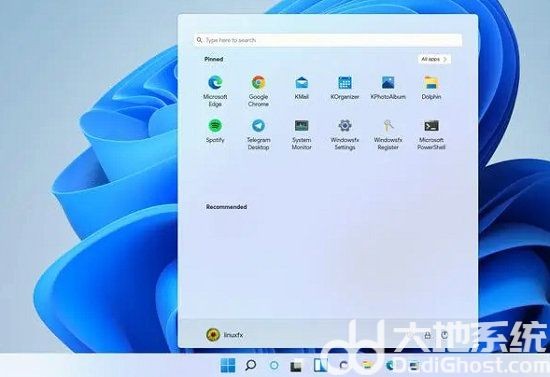The image size is (550, 377).
Task: Click the Start button on the taskbar
Action: 228,365
